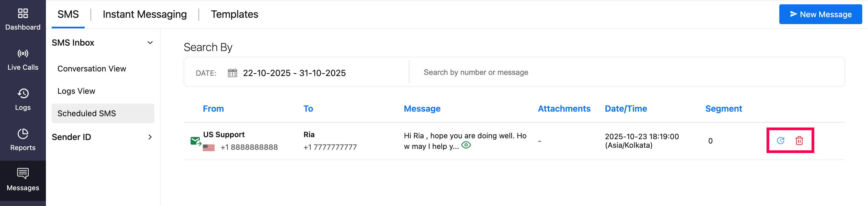
Task: Go to Logs in the sidebar
Action: (23, 100)
